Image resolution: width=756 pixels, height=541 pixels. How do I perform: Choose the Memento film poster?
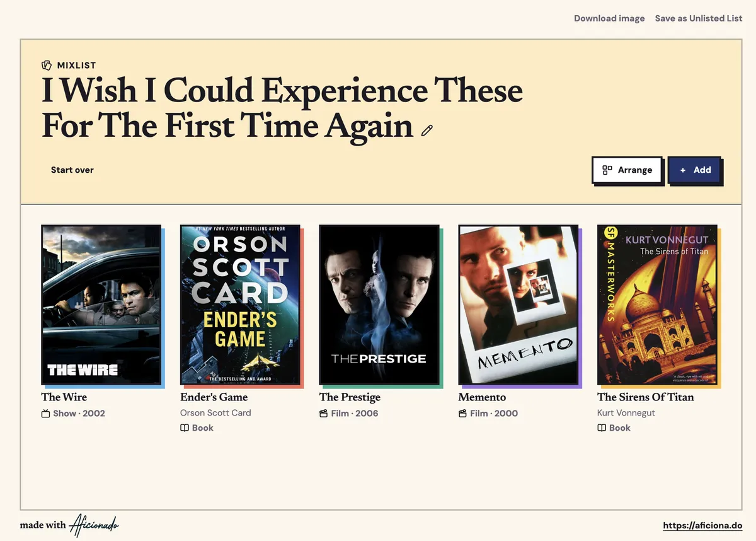coord(518,305)
